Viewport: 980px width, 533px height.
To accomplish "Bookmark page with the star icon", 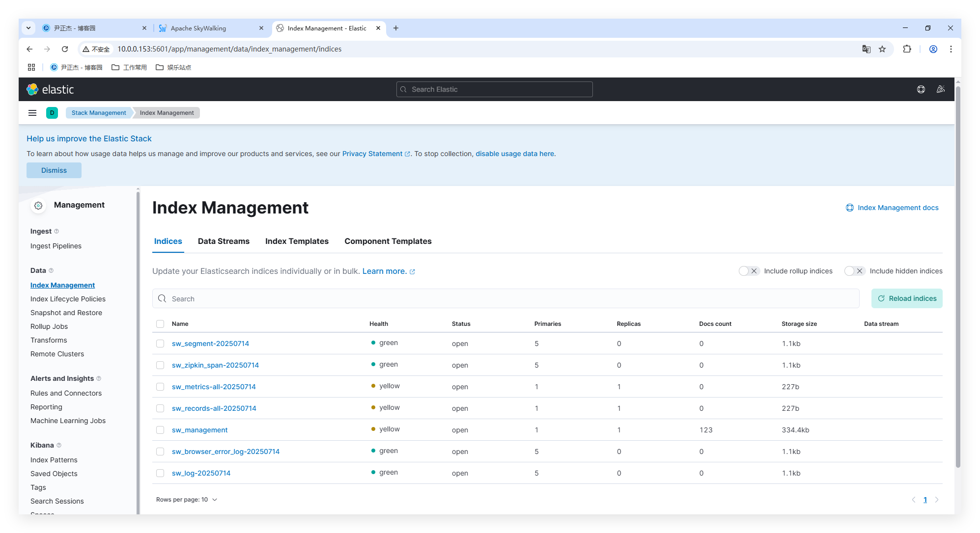I will [x=882, y=49].
